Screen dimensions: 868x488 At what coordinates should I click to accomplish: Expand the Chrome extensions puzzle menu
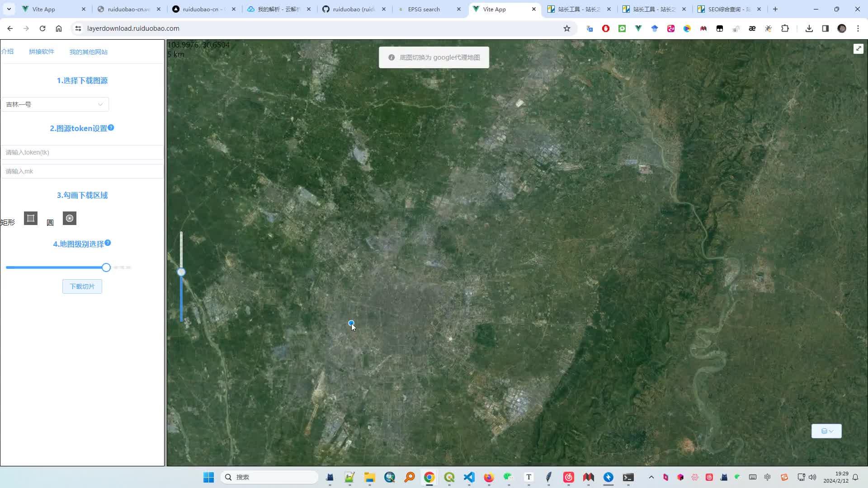coord(785,28)
